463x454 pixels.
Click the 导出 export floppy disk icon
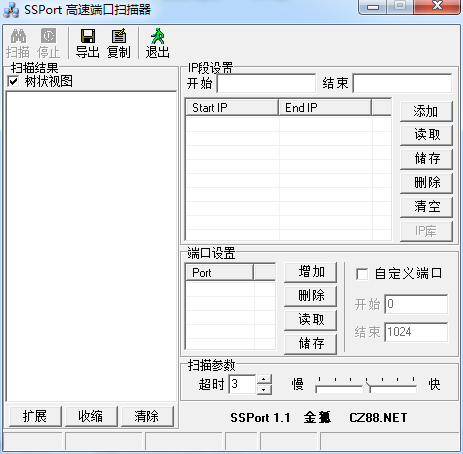coord(88,36)
